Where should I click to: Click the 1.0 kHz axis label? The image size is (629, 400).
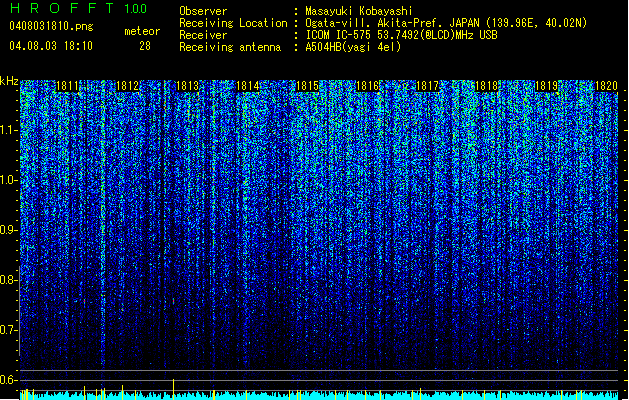tap(9, 180)
